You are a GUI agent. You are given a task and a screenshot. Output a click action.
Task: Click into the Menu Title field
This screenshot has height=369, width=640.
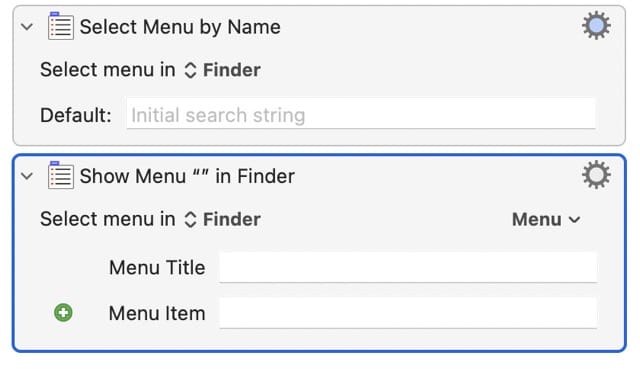pos(408,267)
